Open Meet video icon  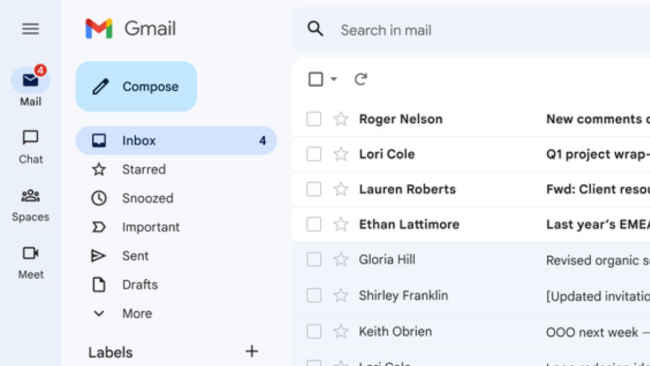30,253
